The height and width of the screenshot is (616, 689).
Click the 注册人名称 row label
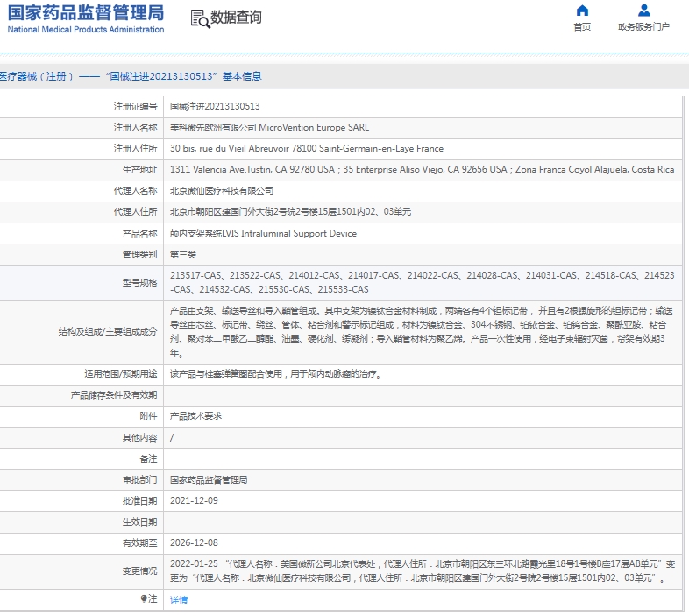[x=135, y=127]
